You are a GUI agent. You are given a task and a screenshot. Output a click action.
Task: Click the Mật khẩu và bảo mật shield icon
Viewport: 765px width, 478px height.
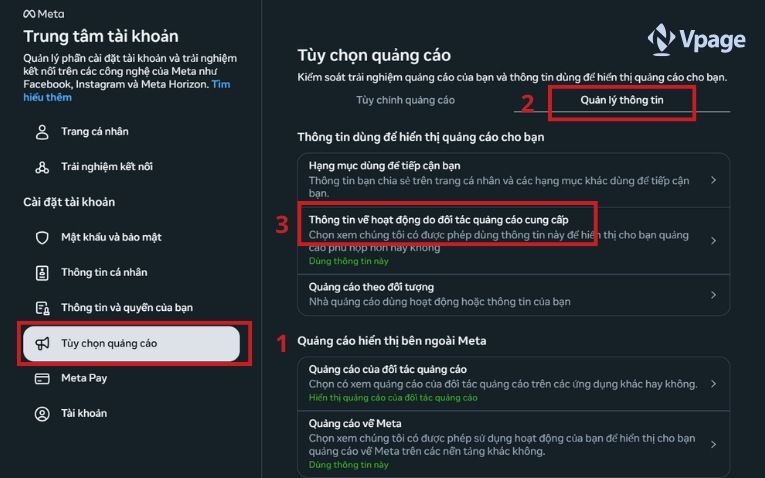42,238
